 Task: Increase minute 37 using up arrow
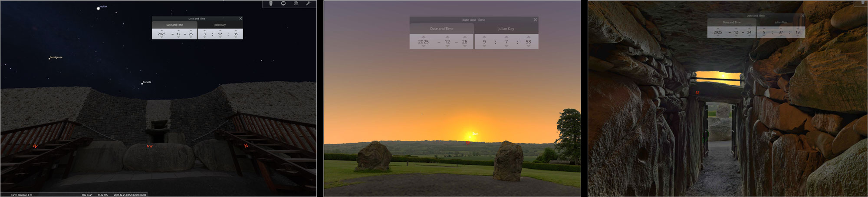[x=781, y=28]
